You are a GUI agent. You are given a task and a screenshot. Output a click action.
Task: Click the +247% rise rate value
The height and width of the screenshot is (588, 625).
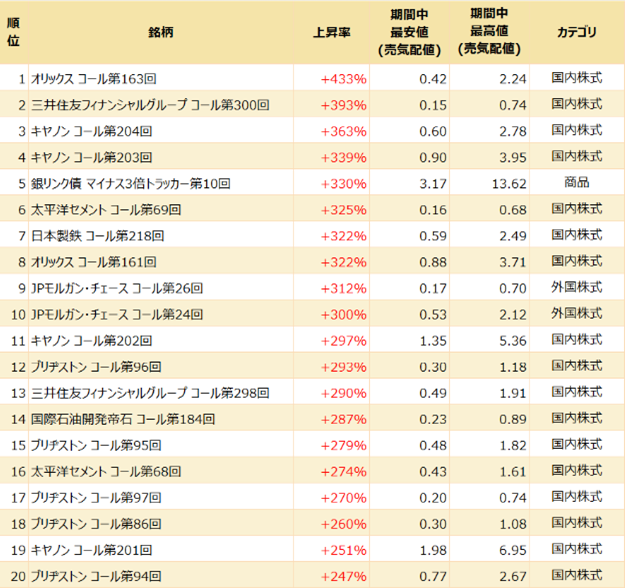(x=344, y=576)
